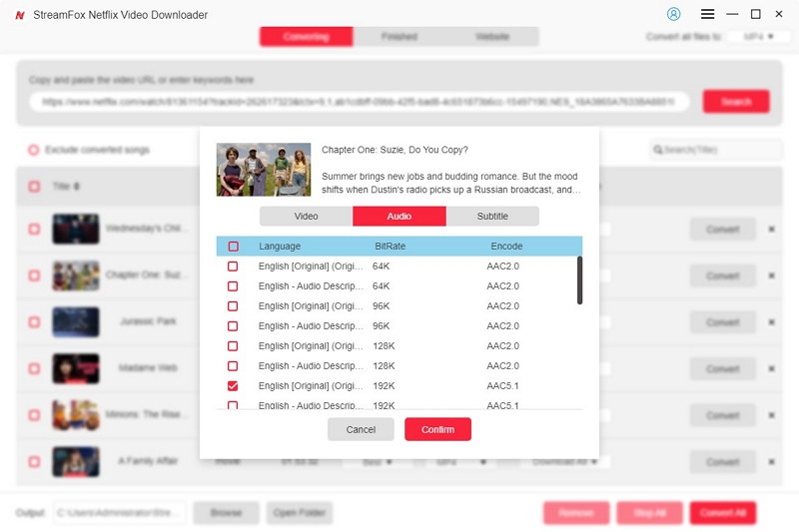Screen dimensions: 799x532
Task: Remove the Minions row with X
Action: click(771, 415)
